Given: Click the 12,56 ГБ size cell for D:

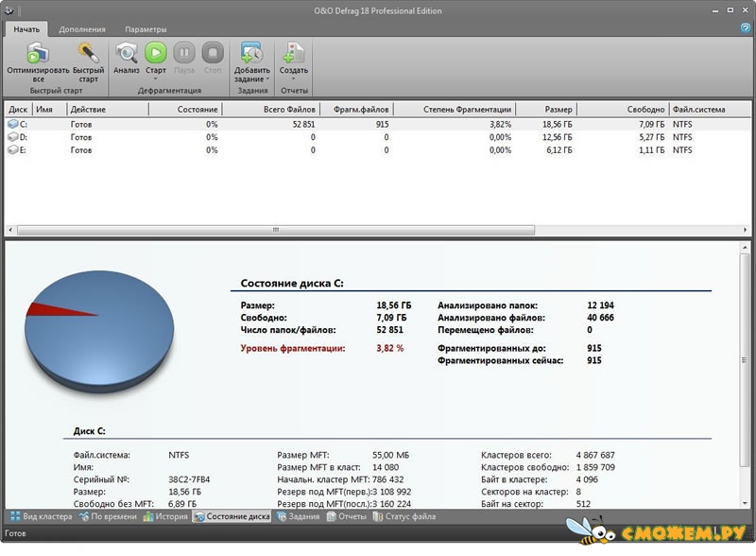Looking at the screenshot, I should pos(557,137).
